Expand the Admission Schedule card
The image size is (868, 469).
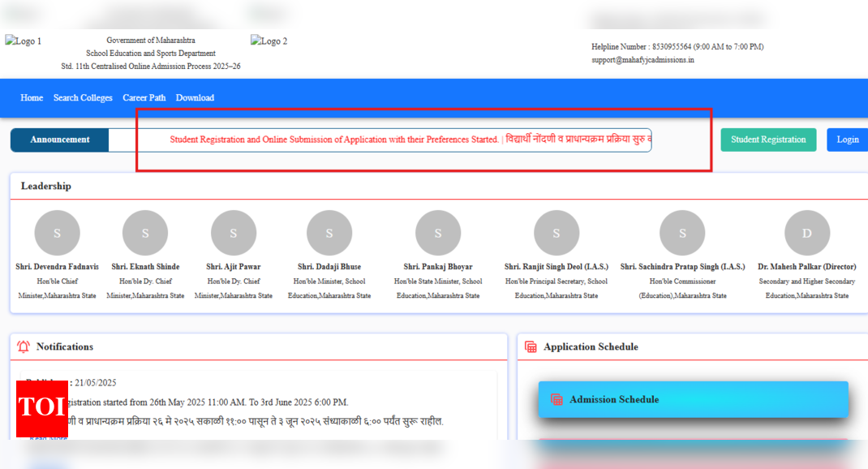click(694, 399)
